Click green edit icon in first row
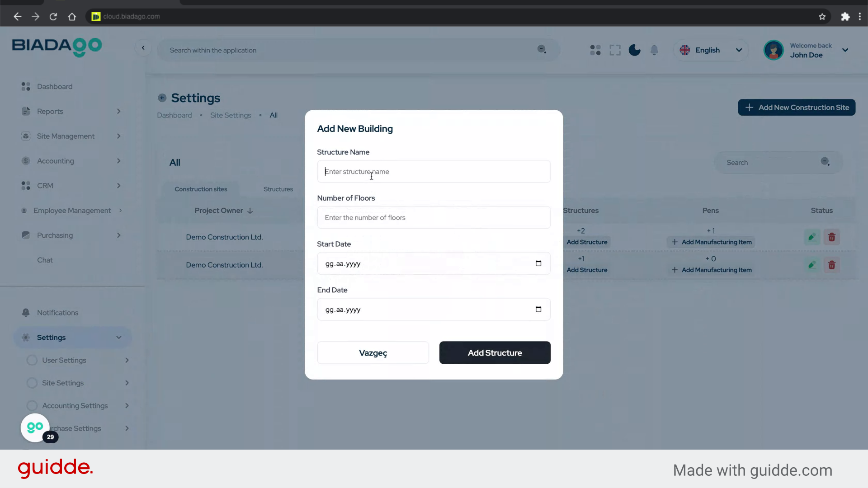 [812, 237]
